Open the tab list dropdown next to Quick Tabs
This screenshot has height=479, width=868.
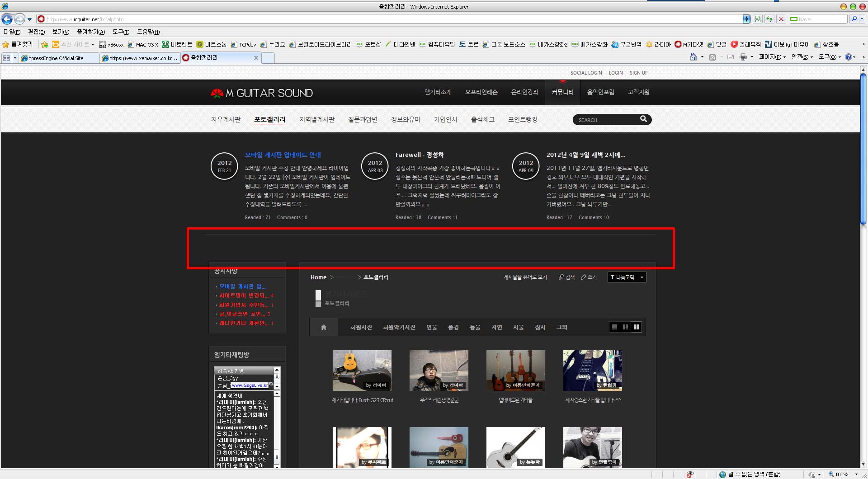coord(15,58)
